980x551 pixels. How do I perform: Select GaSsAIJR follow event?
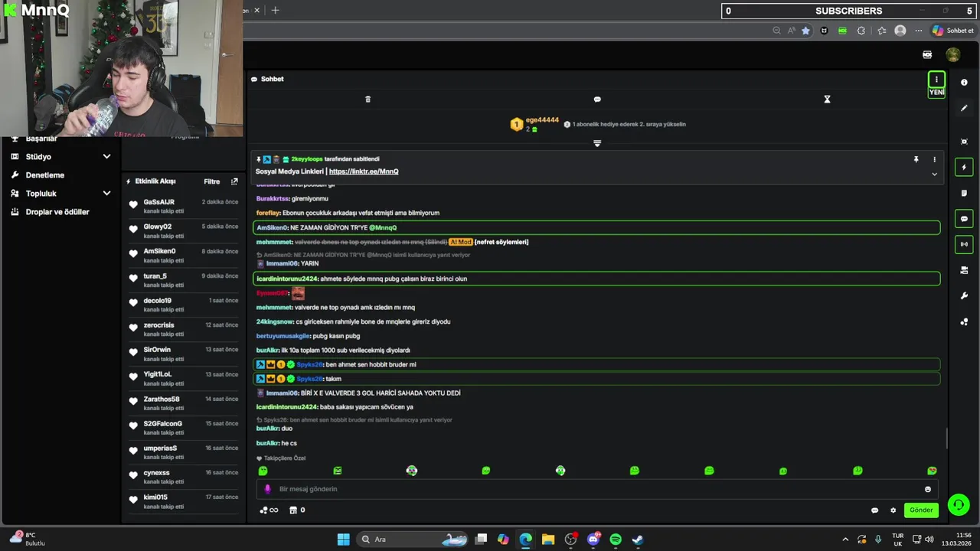(x=183, y=206)
